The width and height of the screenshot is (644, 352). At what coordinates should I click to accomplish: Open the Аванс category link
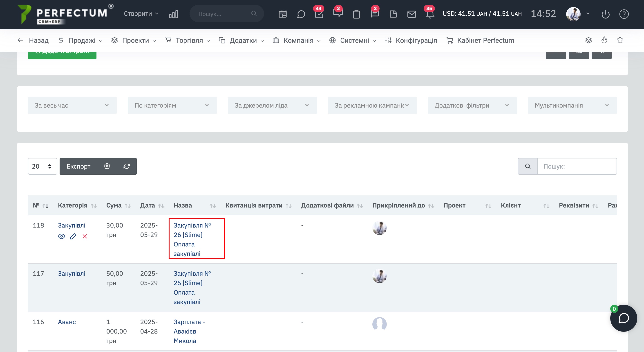[x=67, y=322]
